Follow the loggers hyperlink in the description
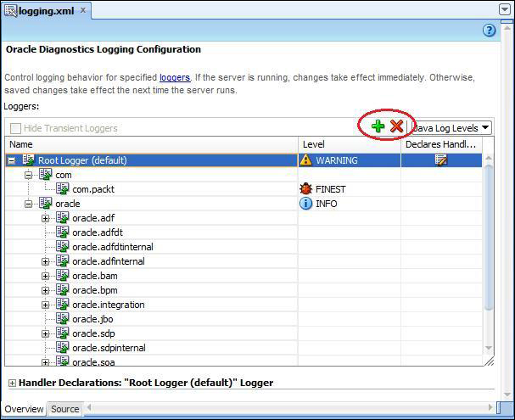 pyautogui.click(x=174, y=77)
